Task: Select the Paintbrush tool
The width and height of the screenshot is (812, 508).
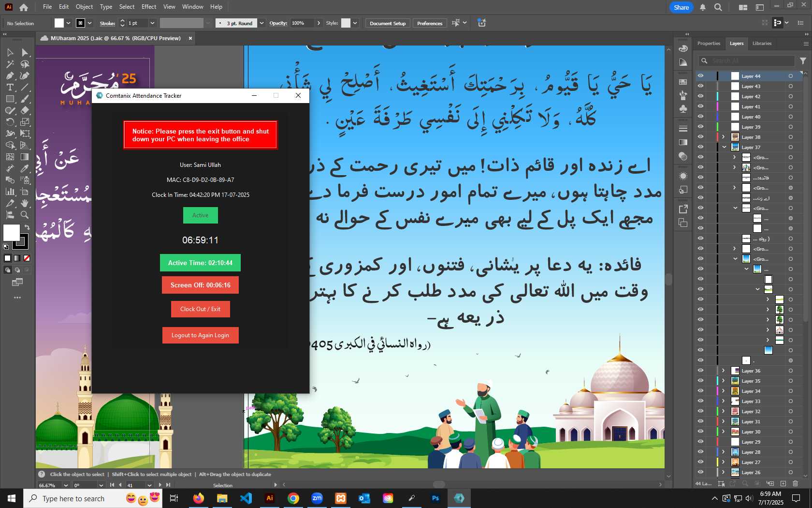Action: [25, 99]
